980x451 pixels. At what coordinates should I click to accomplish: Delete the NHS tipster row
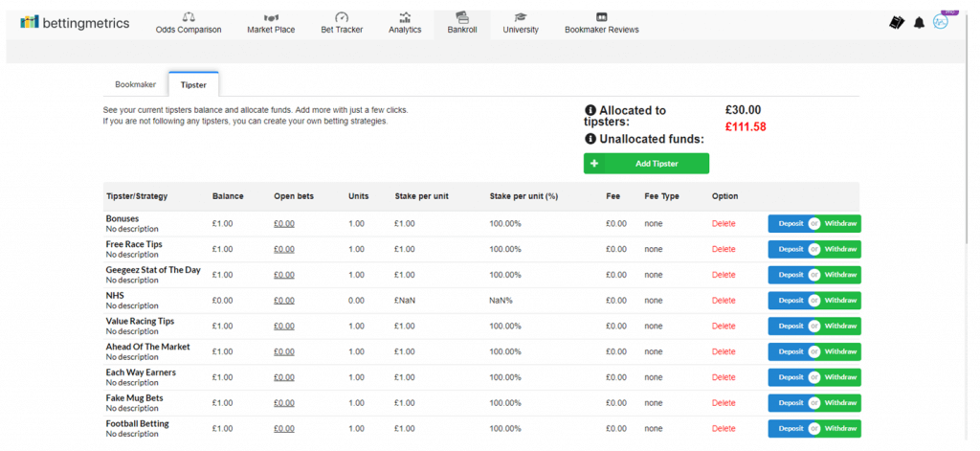pyautogui.click(x=724, y=301)
